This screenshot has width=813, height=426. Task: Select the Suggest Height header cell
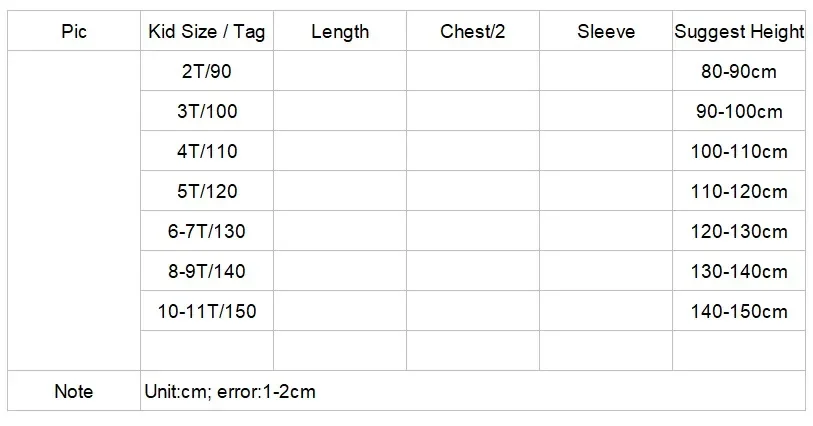(739, 32)
